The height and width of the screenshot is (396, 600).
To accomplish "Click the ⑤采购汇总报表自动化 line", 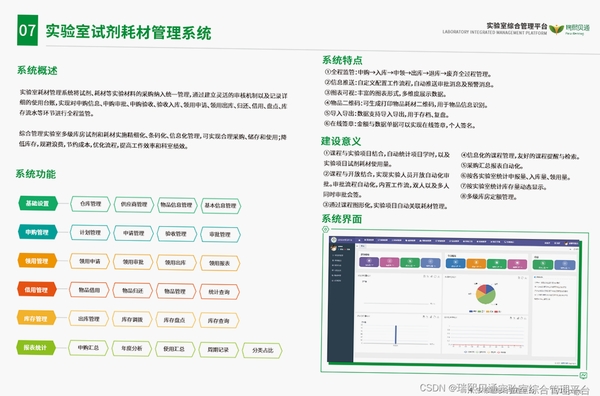I will click(492, 166).
